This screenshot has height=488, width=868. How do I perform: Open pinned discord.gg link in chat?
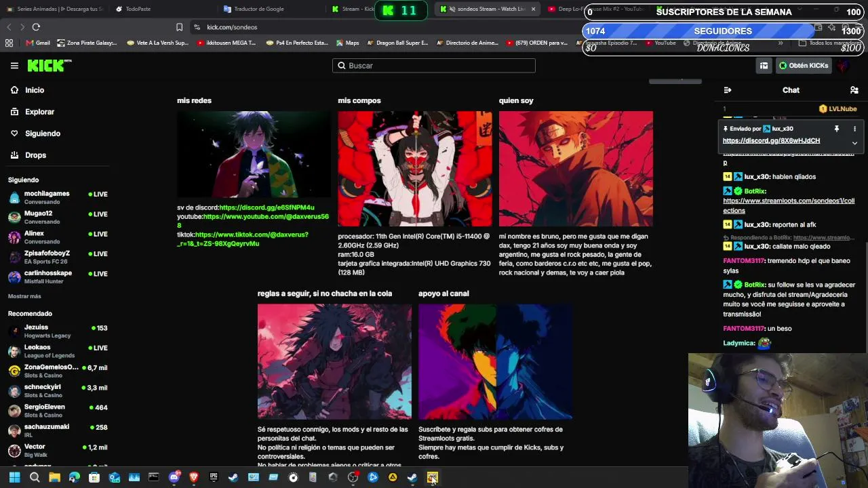(x=771, y=141)
